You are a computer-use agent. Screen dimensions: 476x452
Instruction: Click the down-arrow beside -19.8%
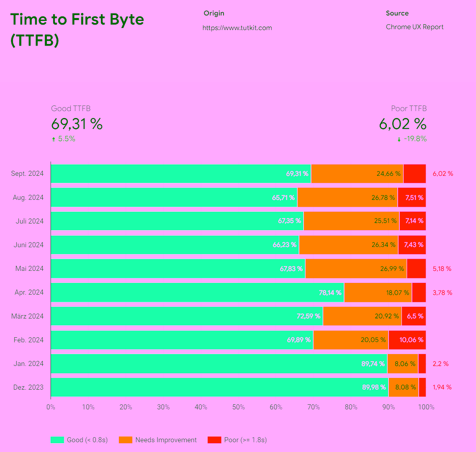point(399,139)
